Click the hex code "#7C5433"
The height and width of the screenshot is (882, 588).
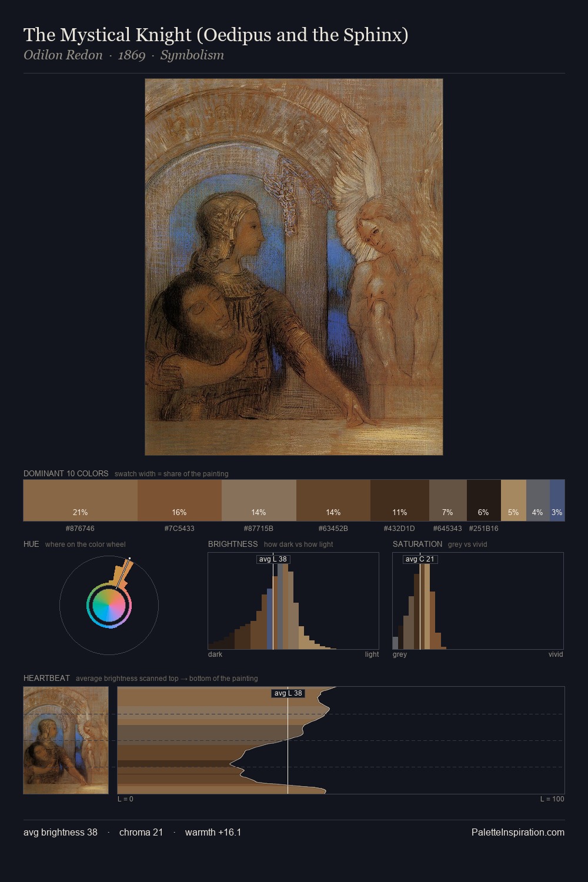(x=179, y=529)
